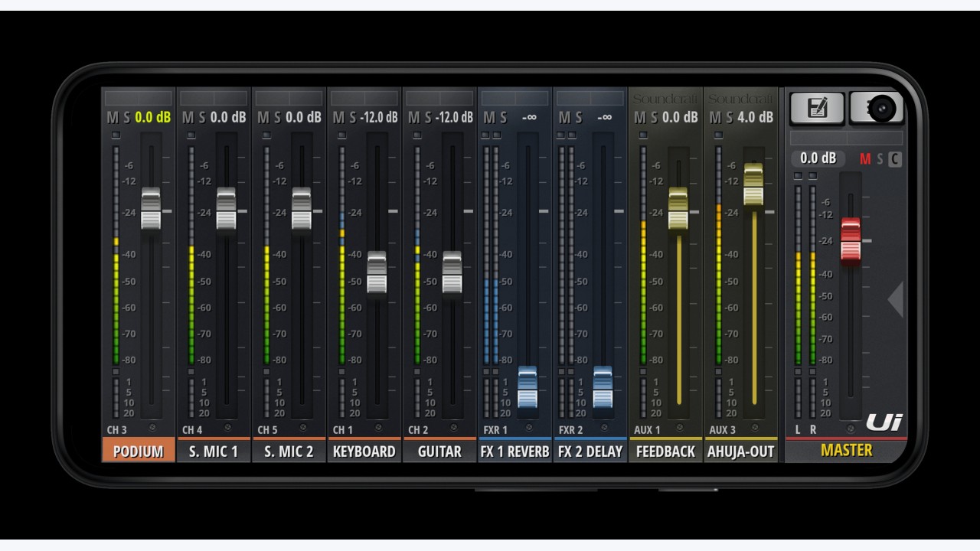
Task: Mute the FX 2 DELAY return
Action: click(564, 118)
